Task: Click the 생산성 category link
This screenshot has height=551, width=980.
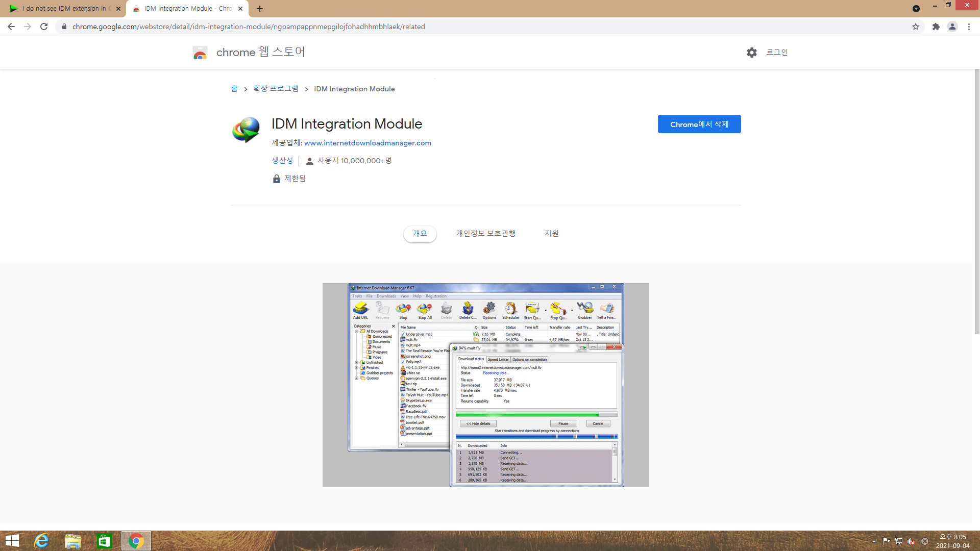Action: [282, 161]
